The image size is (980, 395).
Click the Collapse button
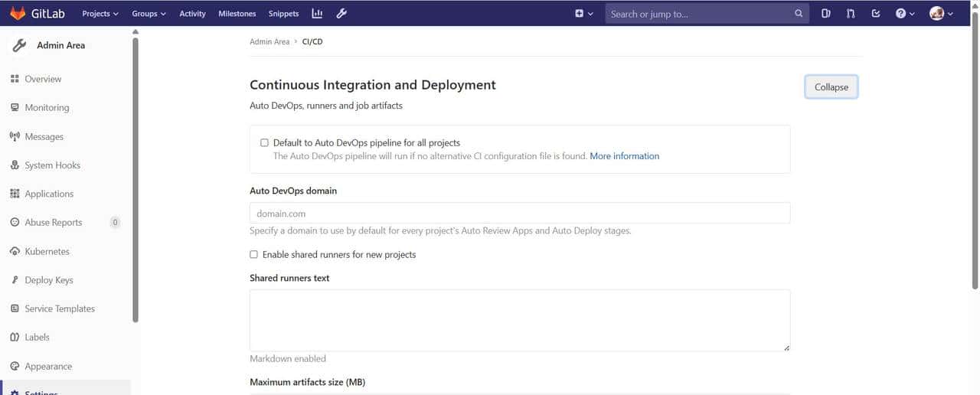[831, 87]
